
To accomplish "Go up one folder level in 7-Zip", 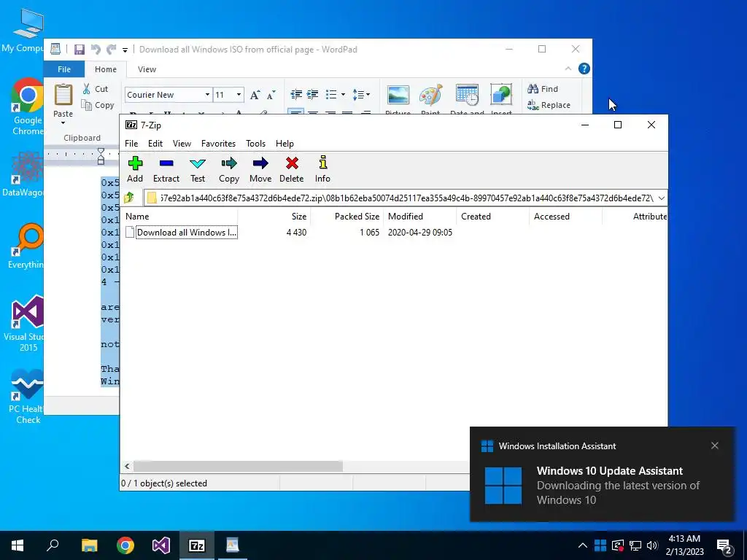I will (129, 198).
